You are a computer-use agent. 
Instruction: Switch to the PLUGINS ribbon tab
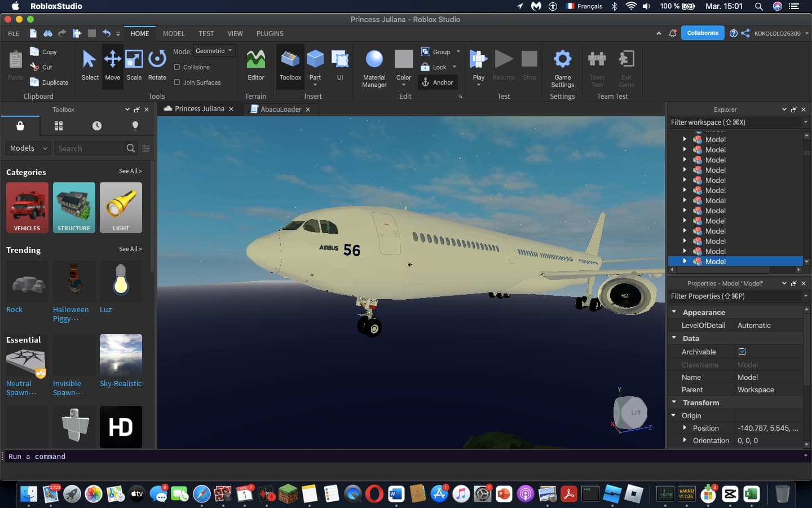click(x=270, y=34)
